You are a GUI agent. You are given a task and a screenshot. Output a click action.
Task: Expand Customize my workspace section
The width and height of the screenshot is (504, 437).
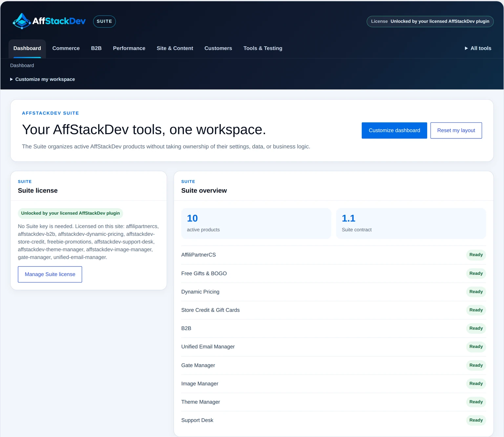click(x=43, y=79)
